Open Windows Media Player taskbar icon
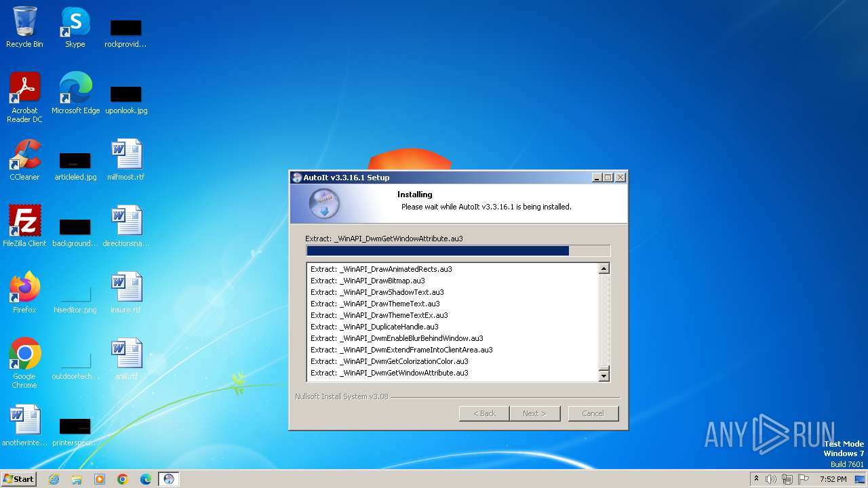This screenshot has height=488, width=868. [100, 479]
